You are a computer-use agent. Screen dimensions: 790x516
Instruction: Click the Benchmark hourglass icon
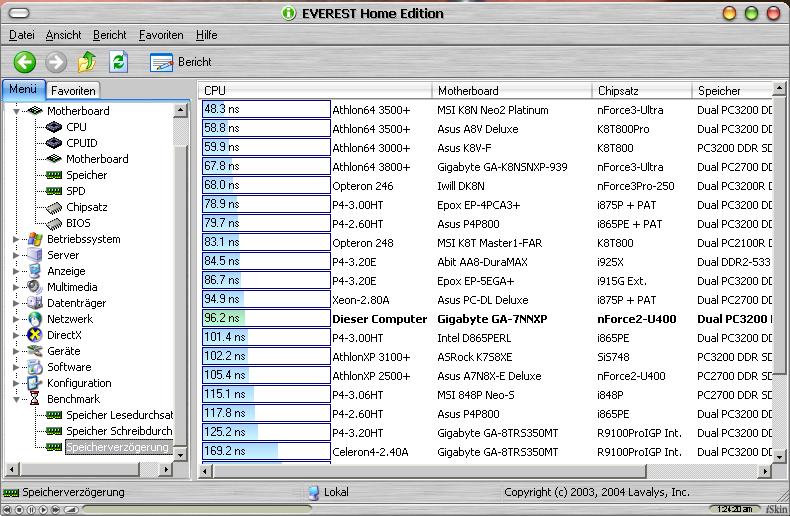coord(34,399)
